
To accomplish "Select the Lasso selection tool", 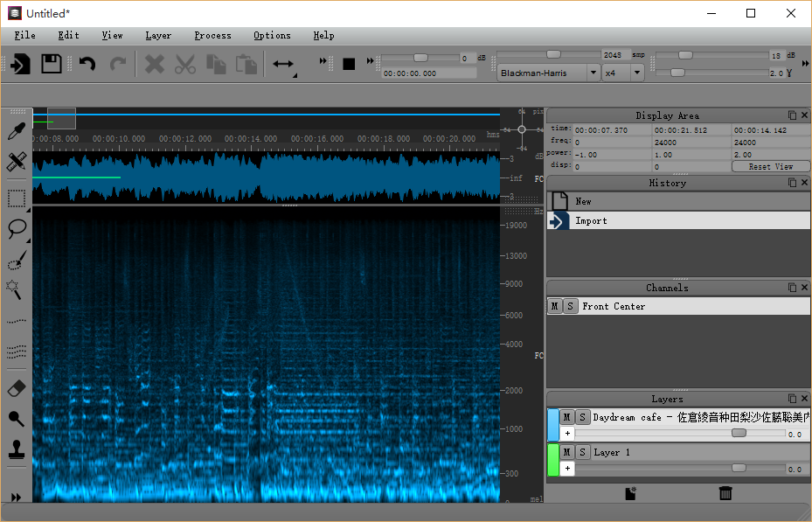I will [x=16, y=229].
